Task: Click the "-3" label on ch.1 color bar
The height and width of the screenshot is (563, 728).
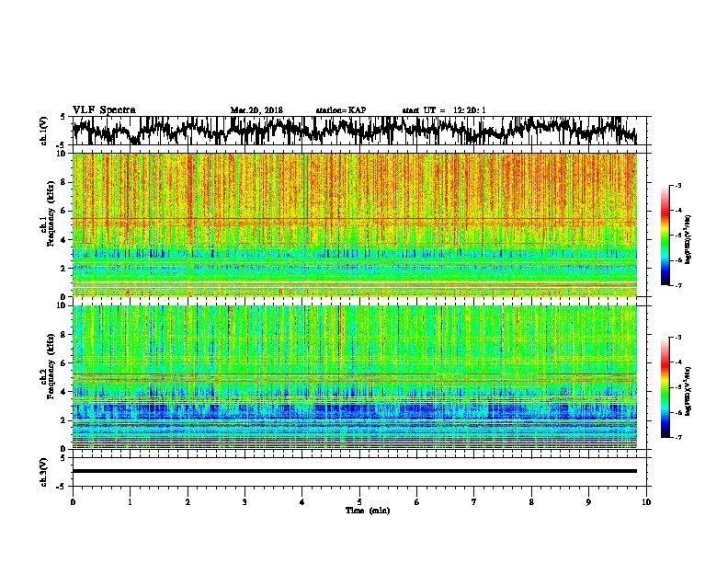Action: 677,186
